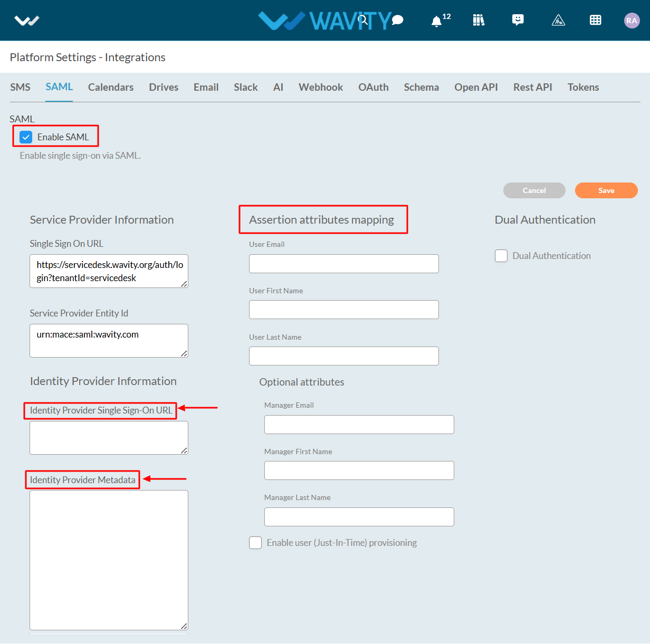Go to the Schema tab
Image resolution: width=650 pixels, height=644 pixels.
pos(422,87)
